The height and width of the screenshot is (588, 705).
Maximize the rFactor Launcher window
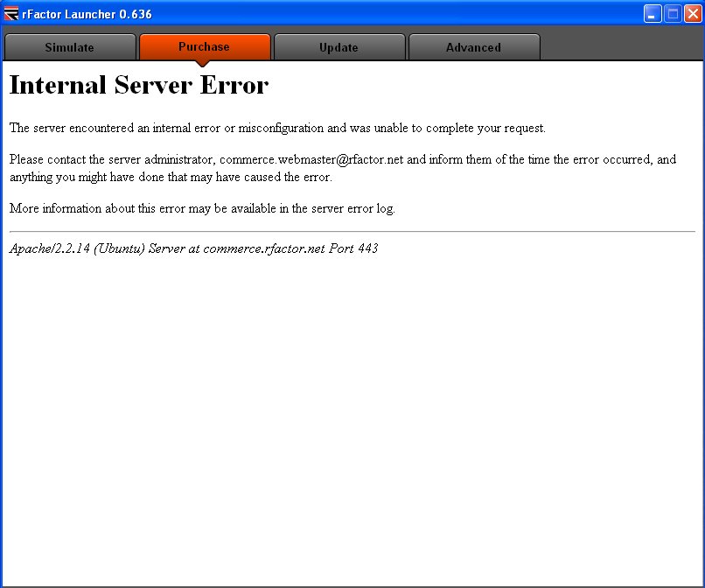coord(673,13)
